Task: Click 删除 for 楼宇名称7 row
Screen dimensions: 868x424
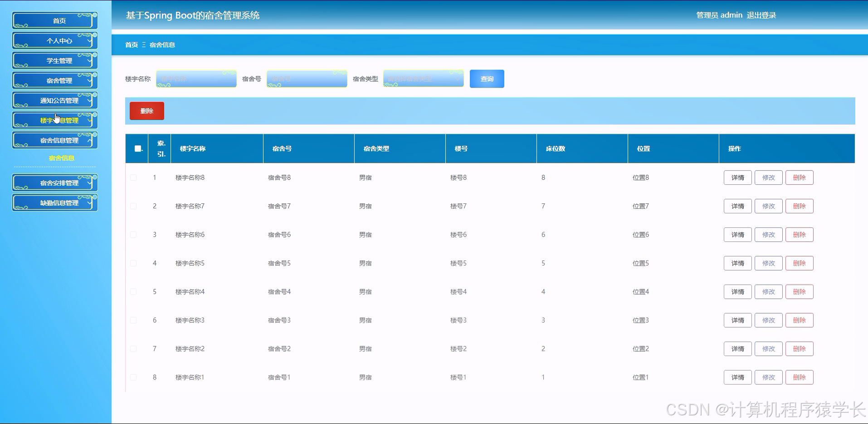Action: point(800,206)
